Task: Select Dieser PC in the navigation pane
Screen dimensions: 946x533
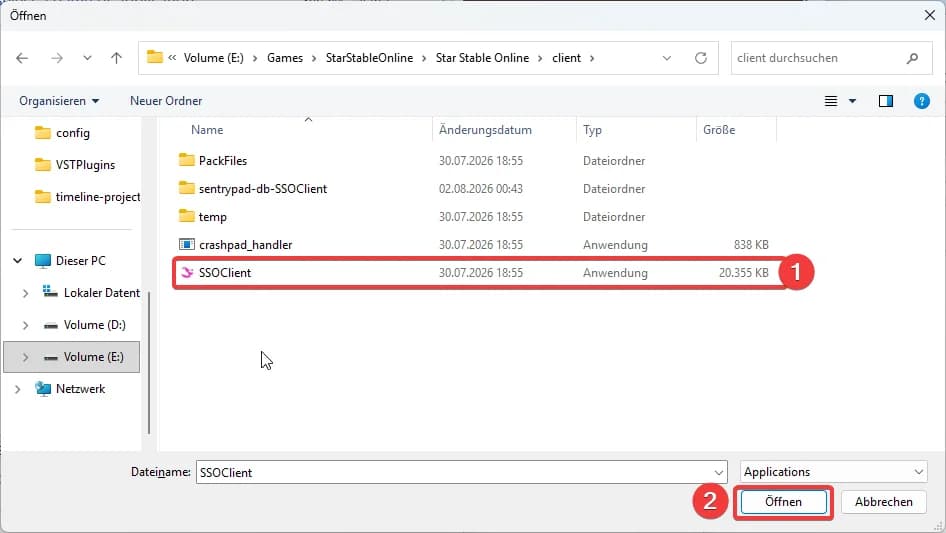Action: coord(80,261)
